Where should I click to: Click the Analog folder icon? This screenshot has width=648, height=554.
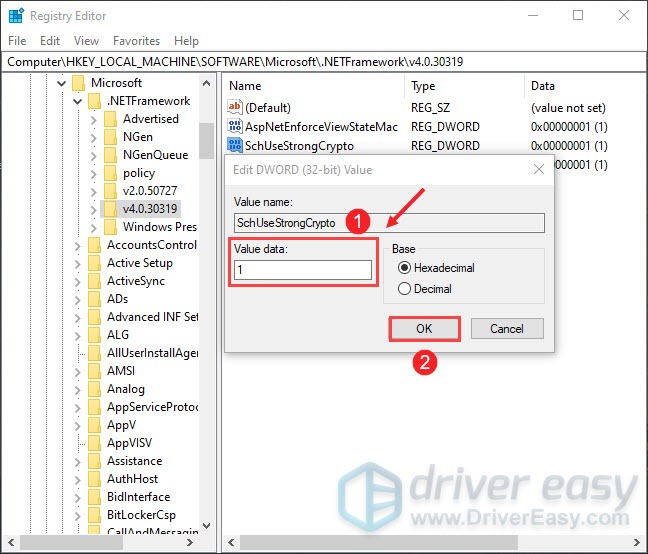(x=94, y=389)
